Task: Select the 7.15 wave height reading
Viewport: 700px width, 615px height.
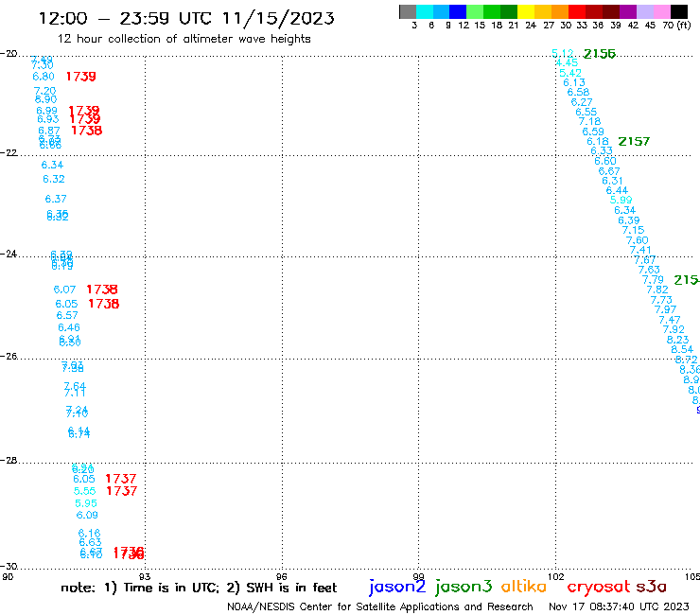Action: coord(634,231)
